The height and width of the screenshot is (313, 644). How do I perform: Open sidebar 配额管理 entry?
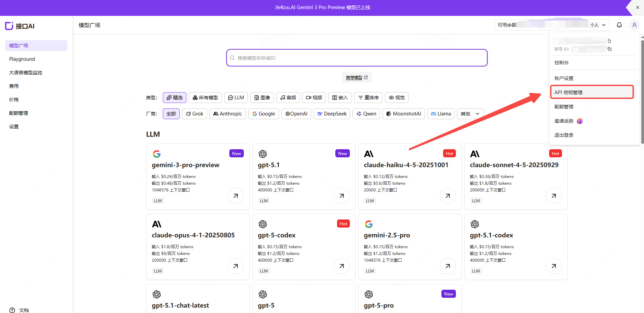[36, 113]
